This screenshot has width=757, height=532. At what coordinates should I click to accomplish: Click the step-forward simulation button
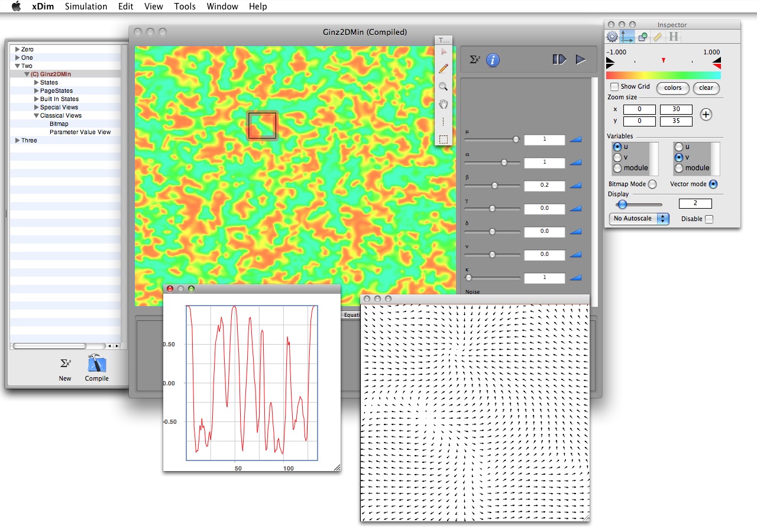coord(559,60)
